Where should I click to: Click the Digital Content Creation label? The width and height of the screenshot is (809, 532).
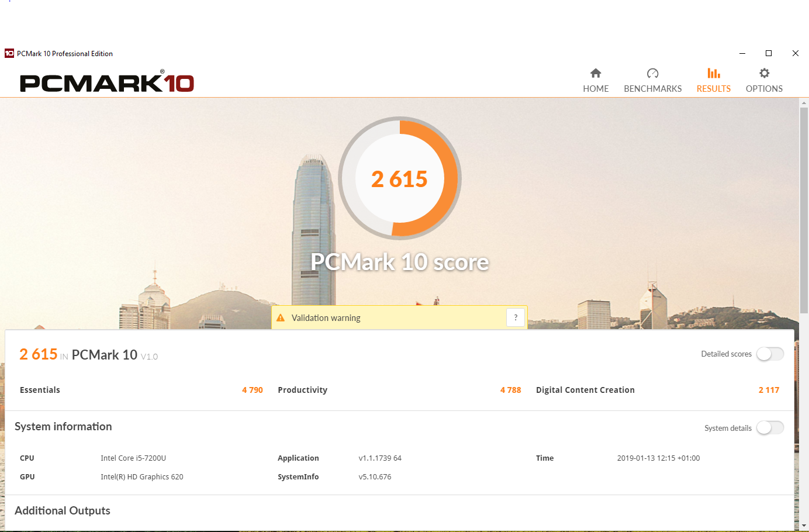pos(585,390)
